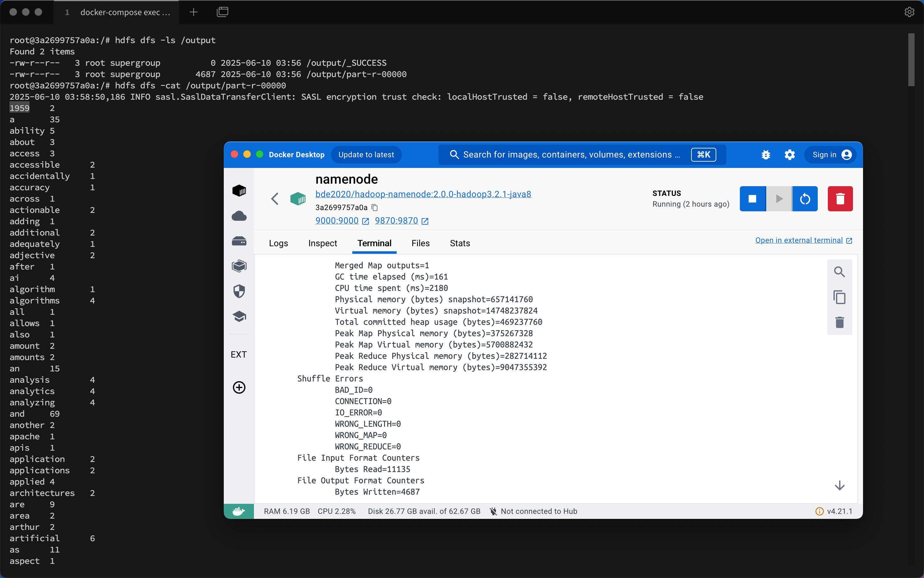Click the Running (2 hours ago) status
The width and height of the screenshot is (924, 578).
(x=690, y=204)
